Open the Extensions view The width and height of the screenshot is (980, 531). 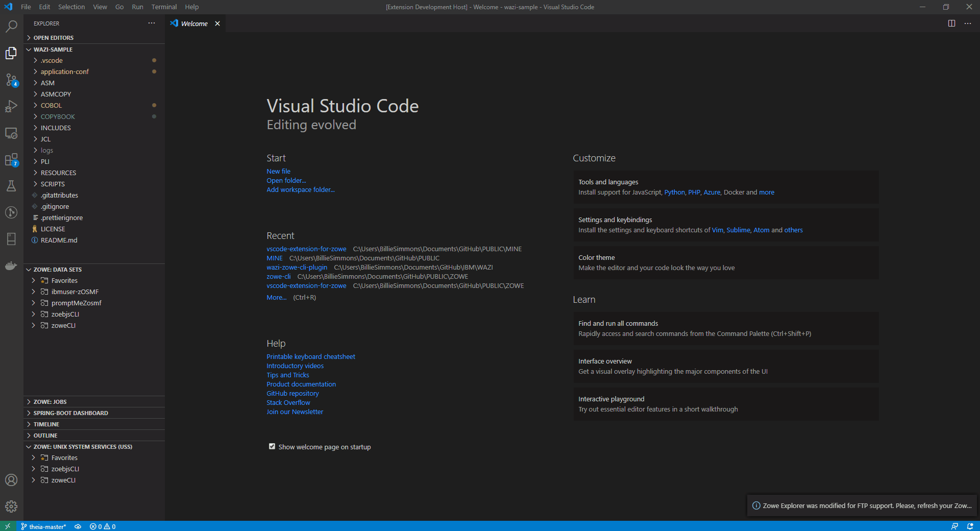[11, 159]
